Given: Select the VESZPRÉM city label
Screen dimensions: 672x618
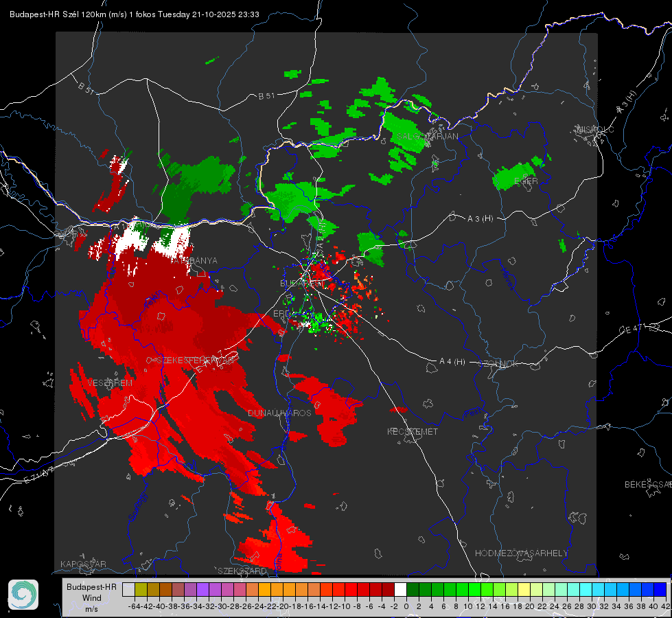Looking at the screenshot, I should 110,382.
